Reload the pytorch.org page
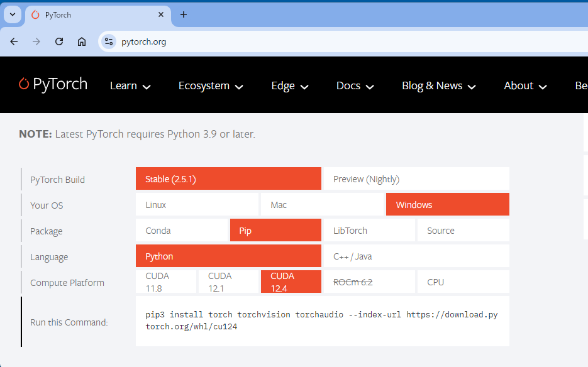Viewport: 588px width, 367px height. (x=59, y=41)
